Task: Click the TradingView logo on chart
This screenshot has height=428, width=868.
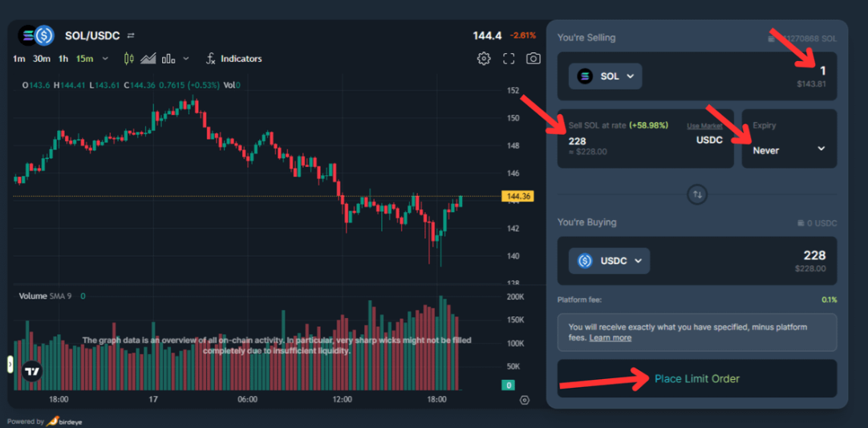Action: [x=32, y=372]
